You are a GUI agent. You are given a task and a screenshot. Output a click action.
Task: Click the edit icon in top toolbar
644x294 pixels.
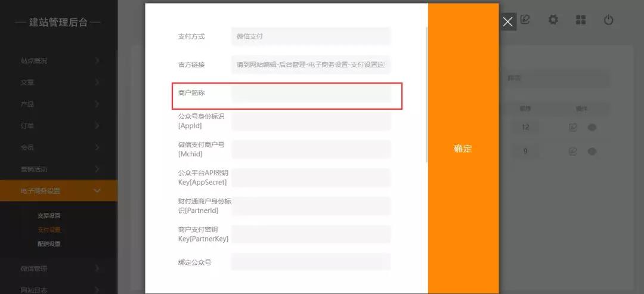point(525,20)
